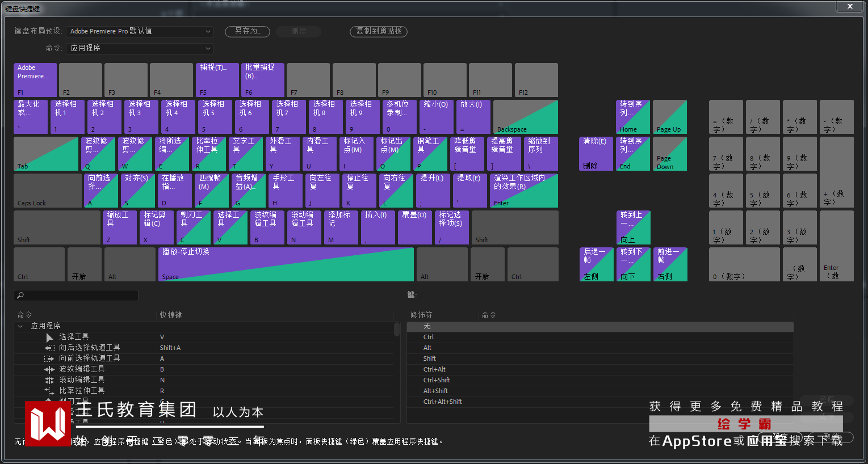
Task: Click the 另存为 button
Action: [246, 31]
